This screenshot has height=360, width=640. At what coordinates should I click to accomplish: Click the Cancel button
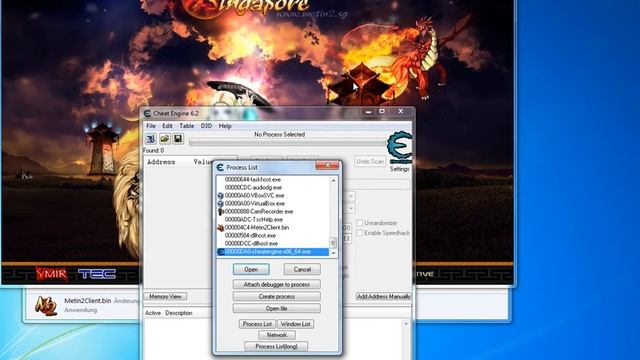click(x=302, y=269)
